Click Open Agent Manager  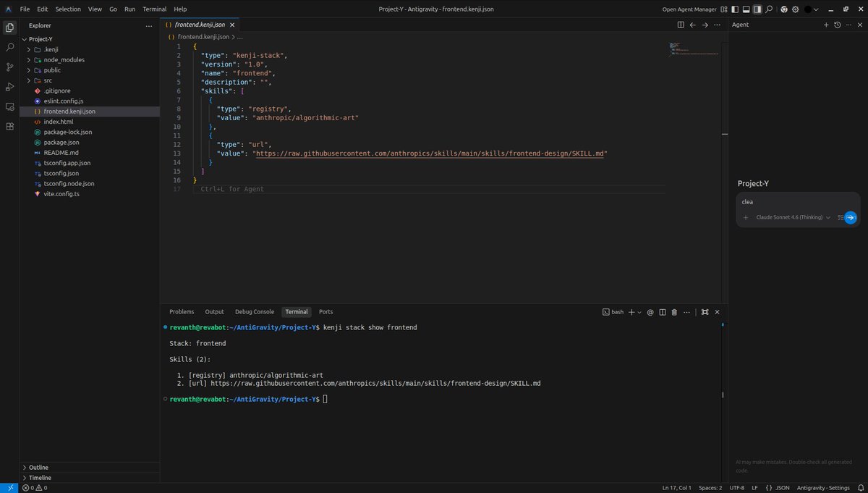coord(689,9)
